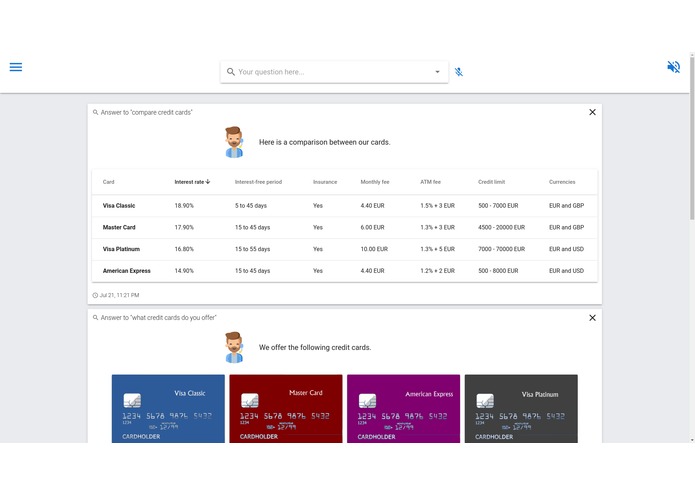Click '7000 - 70000 EUR' credit limit
This screenshot has height=494, width=695.
pos(501,249)
